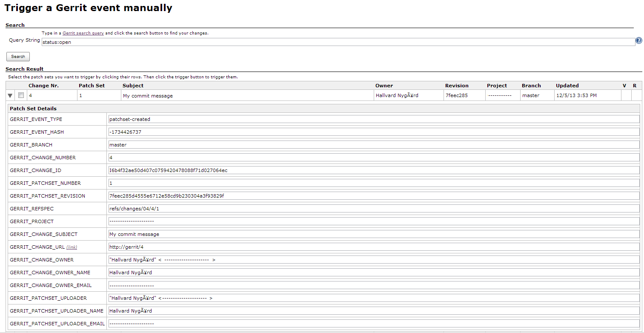Select the GERRIT_PATCHSET_REVISION field
The image size is (644, 333).
(374, 196)
